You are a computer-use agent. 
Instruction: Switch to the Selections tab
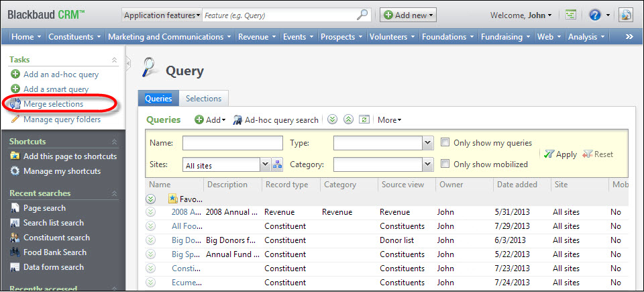[203, 99]
